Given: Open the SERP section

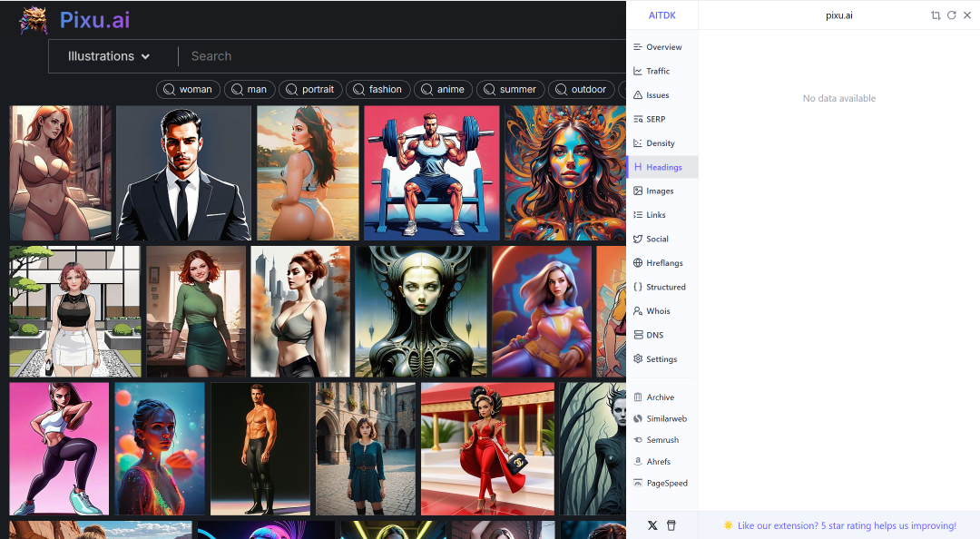Looking at the screenshot, I should pos(661,119).
